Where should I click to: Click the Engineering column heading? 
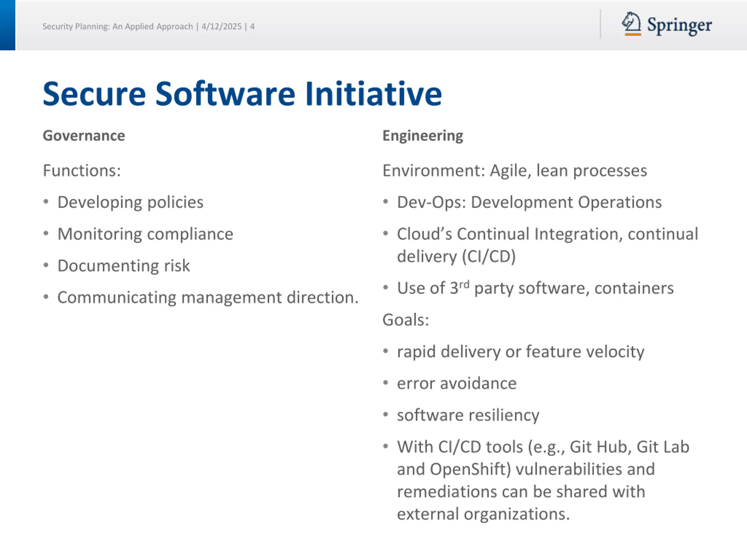[x=423, y=136]
